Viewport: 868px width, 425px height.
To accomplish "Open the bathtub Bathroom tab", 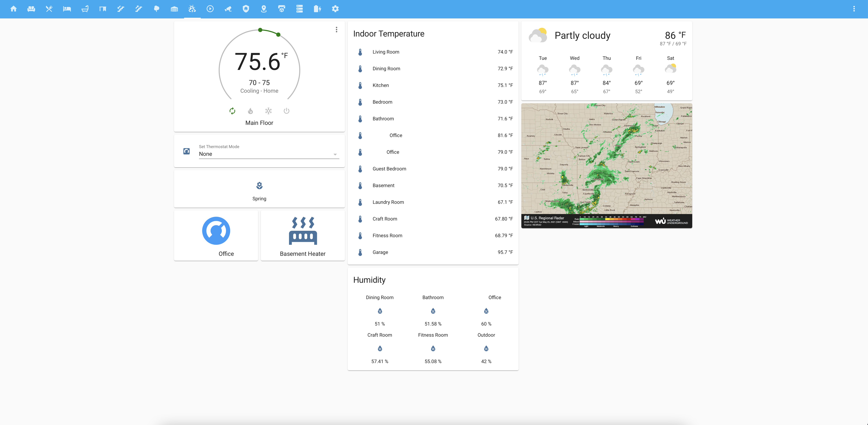I will click(x=85, y=9).
